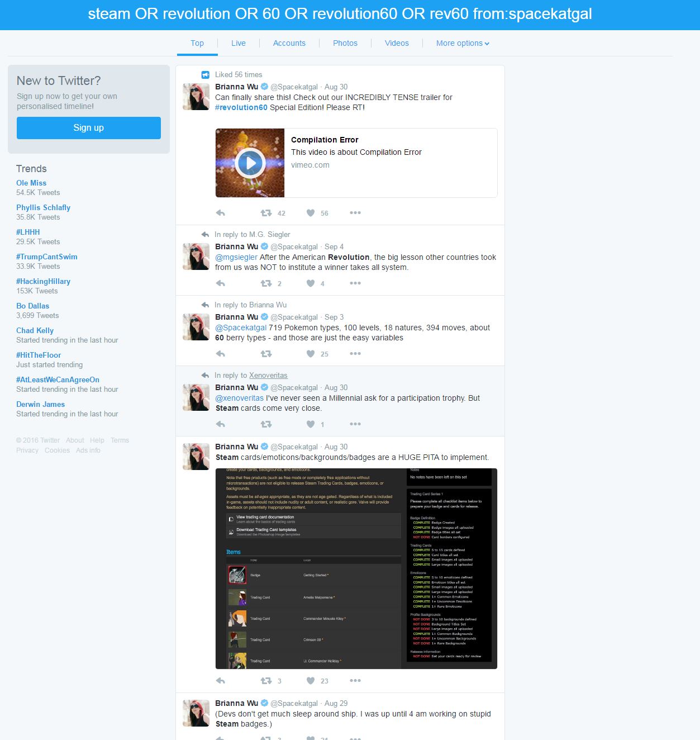700x740 pixels.
Task: Open more options on American Revolution tweet
Action: 355,283
